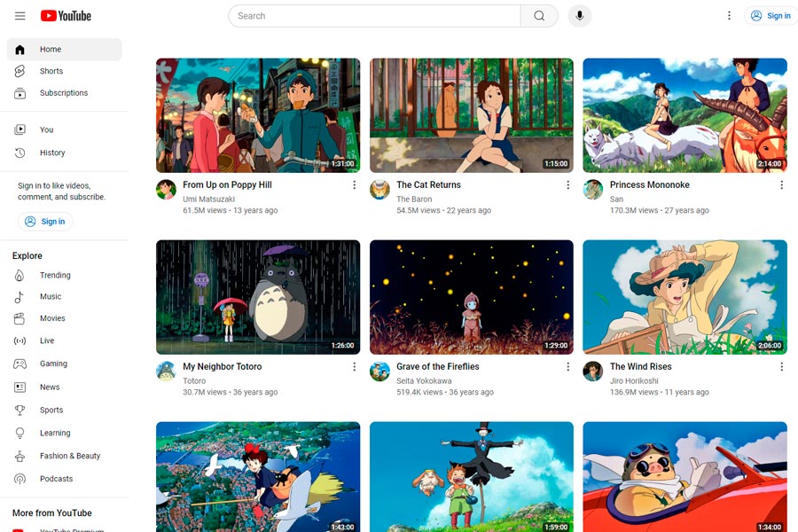The width and height of the screenshot is (798, 532).
Task: Open the Movies clapperboard icon
Action: tap(20, 318)
